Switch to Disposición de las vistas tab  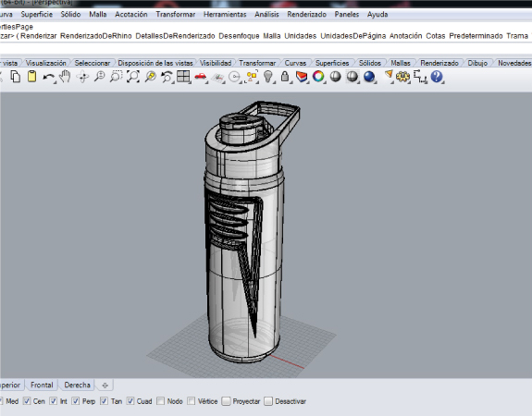[155, 63]
